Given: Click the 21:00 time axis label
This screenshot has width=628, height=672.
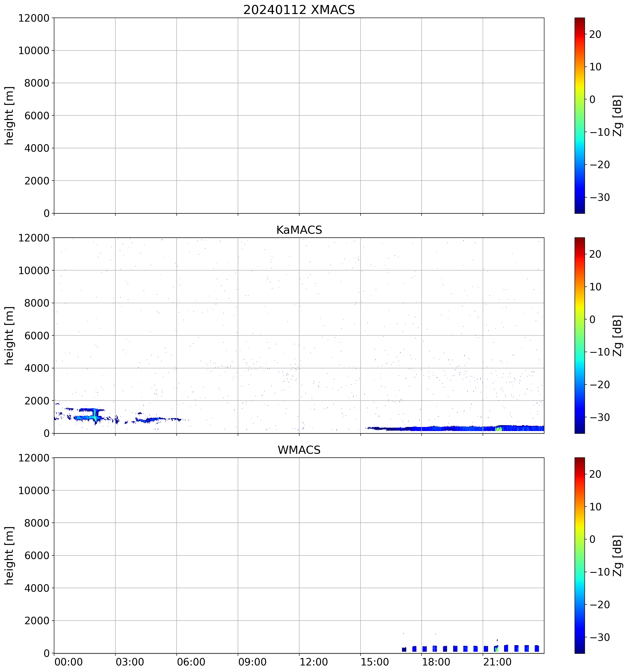Looking at the screenshot, I should [x=497, y=662].
